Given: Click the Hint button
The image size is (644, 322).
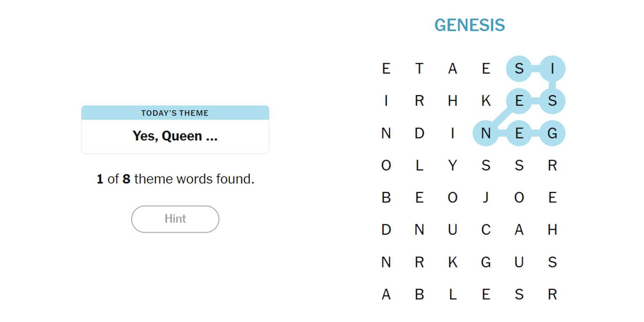Looking at the screenshot, I should (175, 219).
